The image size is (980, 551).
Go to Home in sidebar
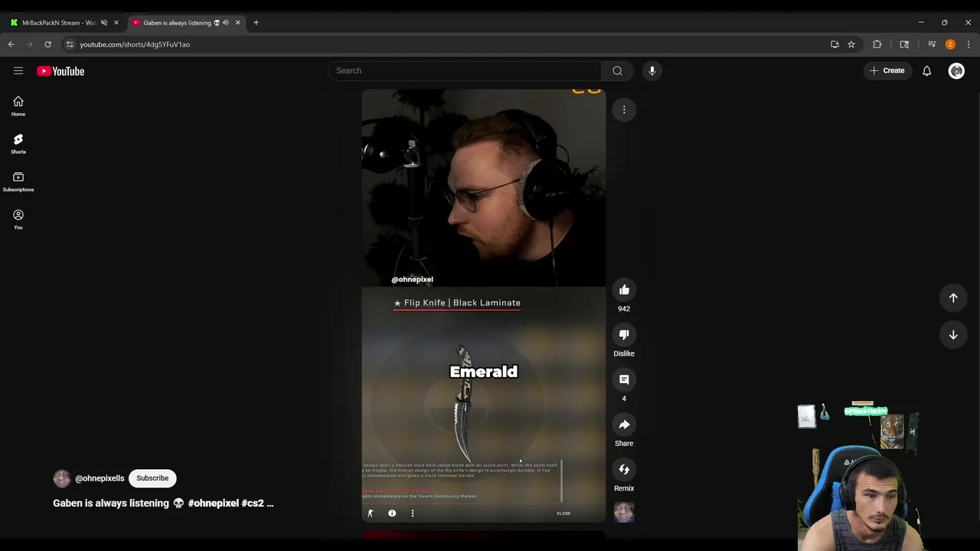pyautogui.click(x=18, y=106)
